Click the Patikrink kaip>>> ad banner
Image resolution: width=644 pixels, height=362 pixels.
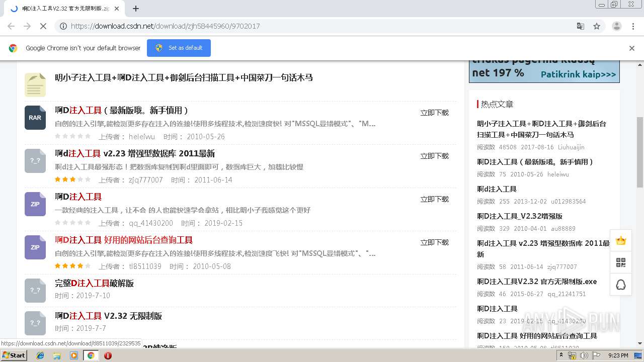pos(544,71)
